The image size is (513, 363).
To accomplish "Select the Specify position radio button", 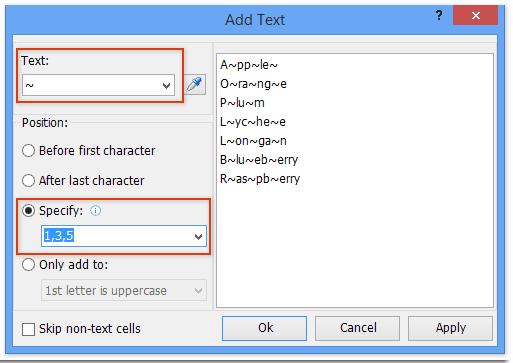I will (x=28, y=211).
